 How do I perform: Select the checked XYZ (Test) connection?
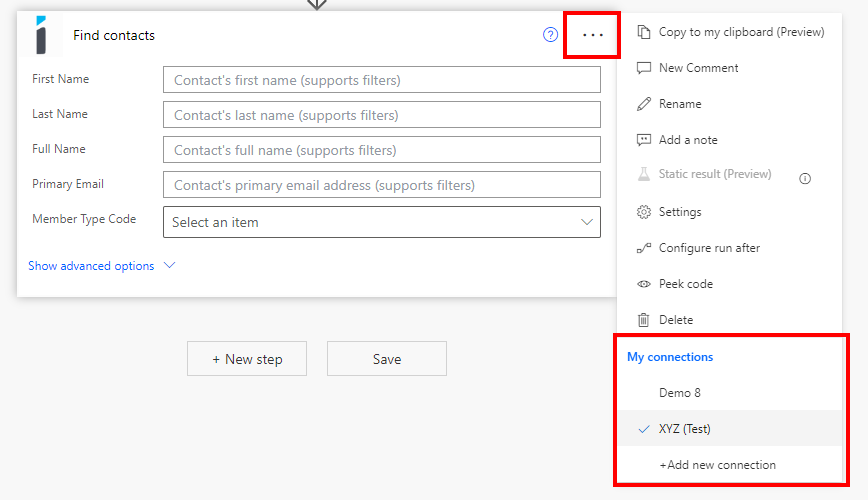tap(685, 429)
